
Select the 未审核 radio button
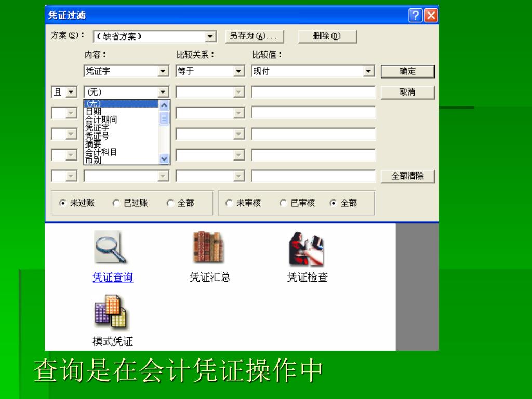229,203
